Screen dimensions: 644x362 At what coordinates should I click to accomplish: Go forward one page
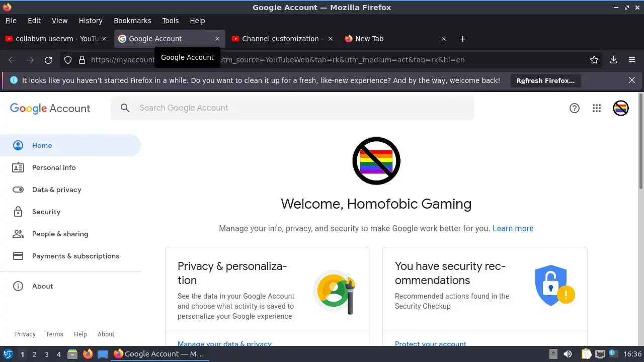pyautogui.click(x=30, y=60)
